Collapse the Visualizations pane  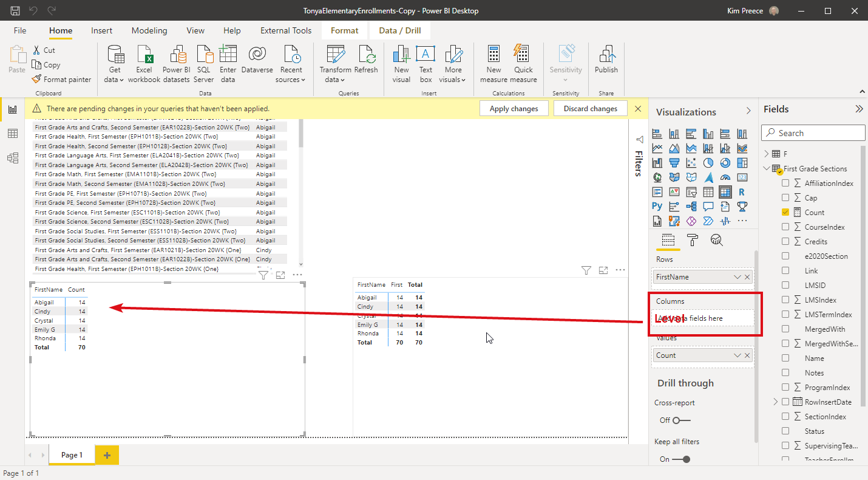748,111
